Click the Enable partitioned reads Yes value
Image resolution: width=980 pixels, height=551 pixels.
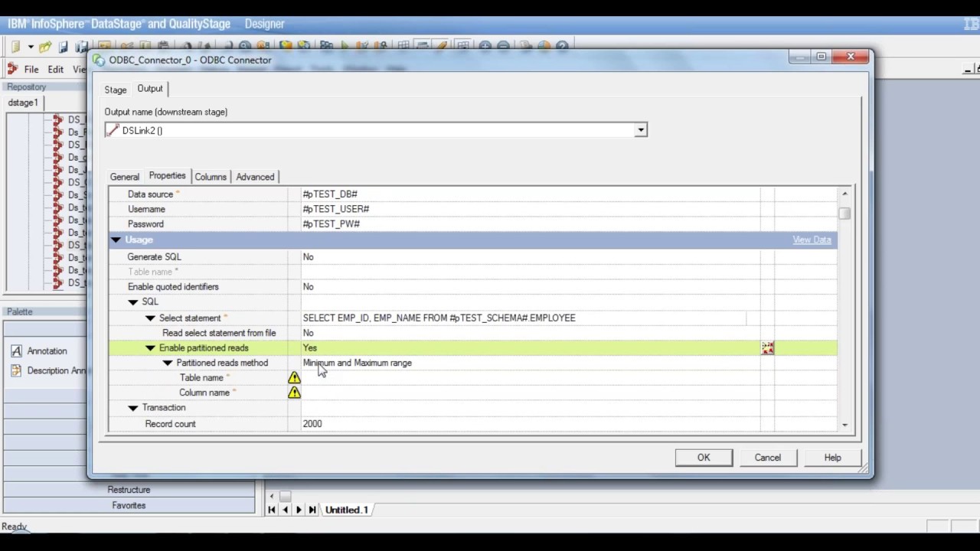tap(309, 348)
